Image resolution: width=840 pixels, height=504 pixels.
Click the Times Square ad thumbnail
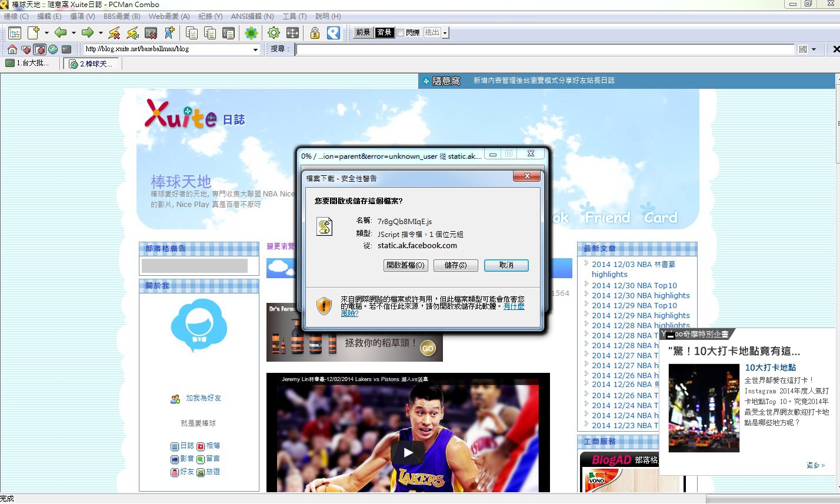(x=704, y=408)
